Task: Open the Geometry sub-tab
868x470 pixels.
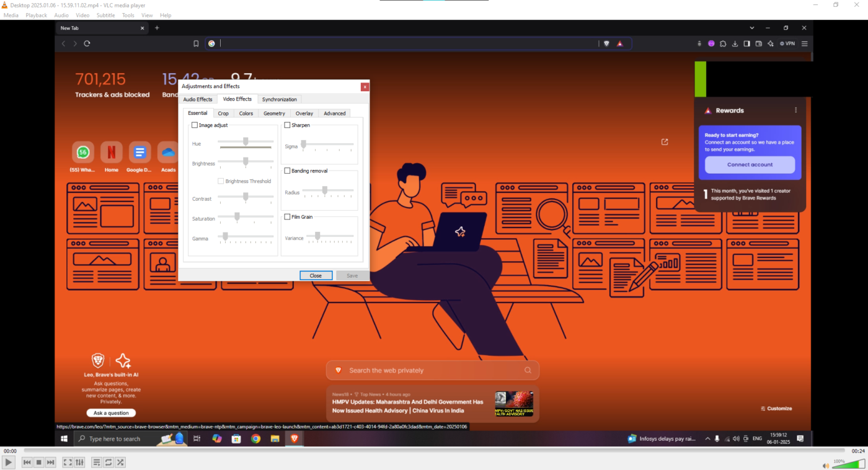Action: [x=274, y=113]
